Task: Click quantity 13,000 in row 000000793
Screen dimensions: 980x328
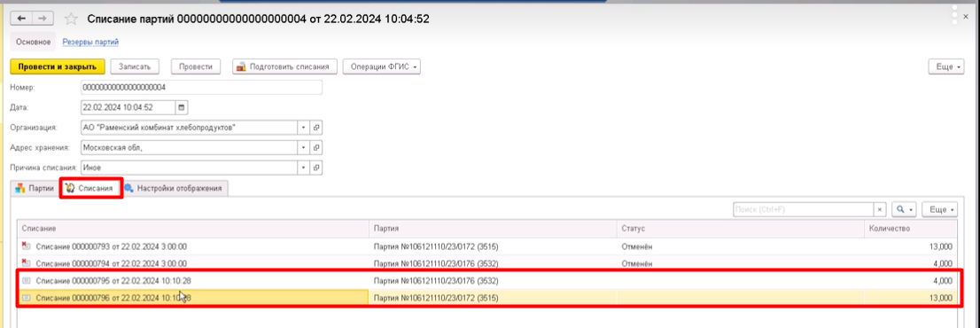Action: pos(940,246)
